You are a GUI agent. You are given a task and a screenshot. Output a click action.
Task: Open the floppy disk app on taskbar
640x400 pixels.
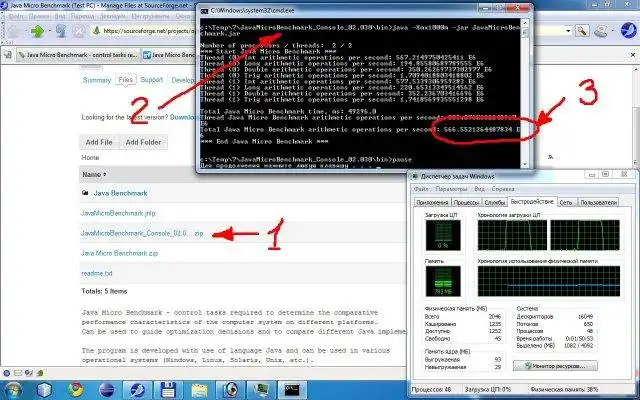tap(168, 390)
